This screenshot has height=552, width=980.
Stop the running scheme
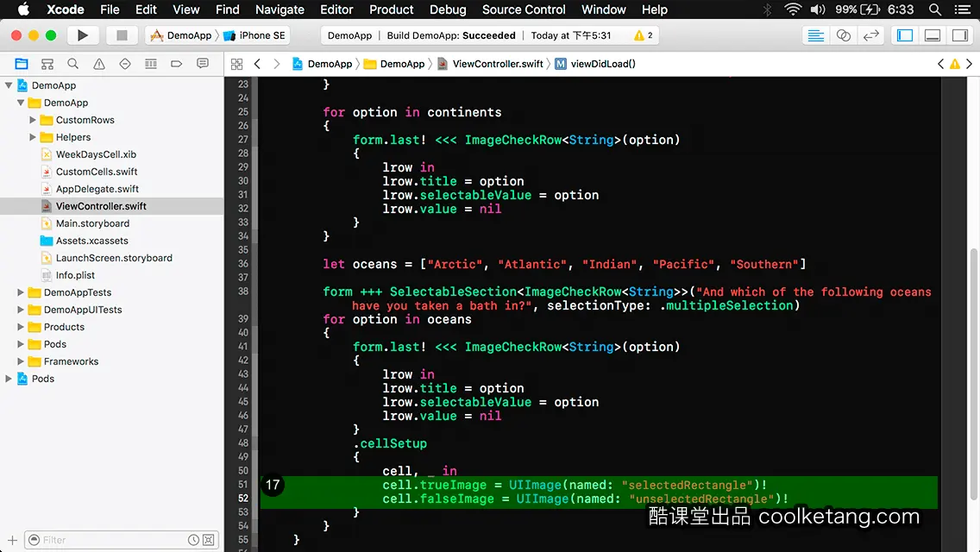coord(122,35)
